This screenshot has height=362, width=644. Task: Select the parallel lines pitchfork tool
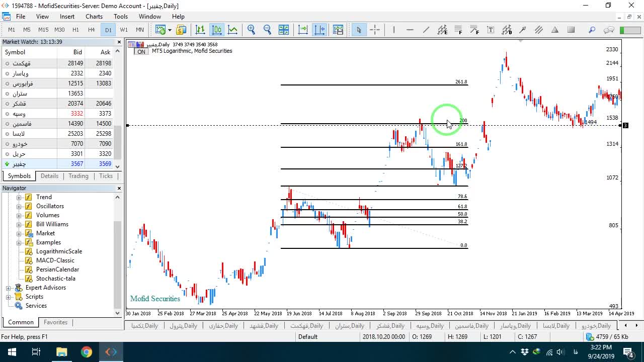[x=539, y=30]
